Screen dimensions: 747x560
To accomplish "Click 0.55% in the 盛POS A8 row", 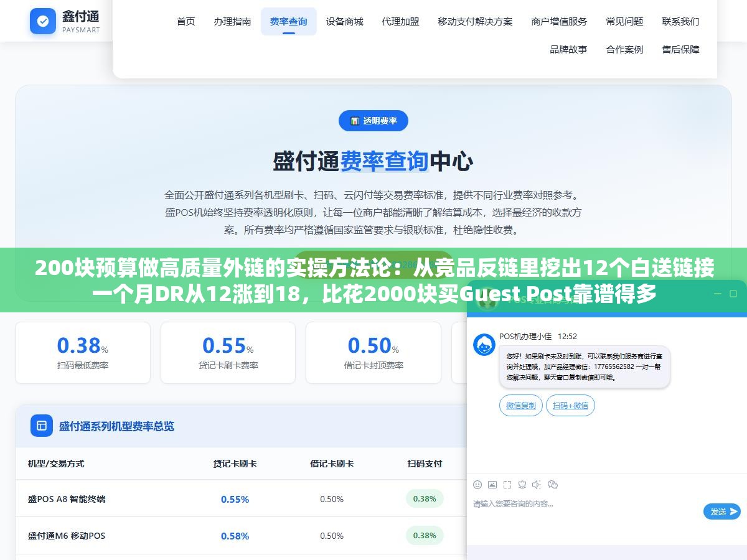I will (235, 499).
